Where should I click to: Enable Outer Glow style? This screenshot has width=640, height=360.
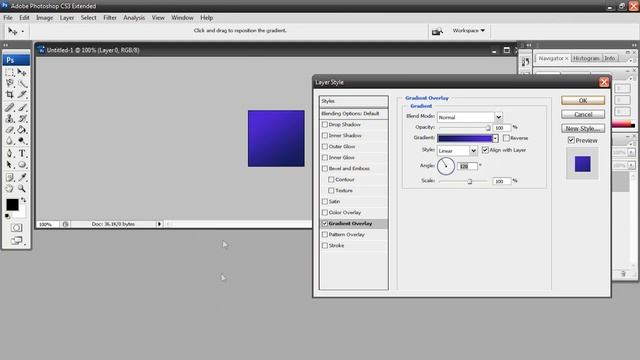click(325, 147)
